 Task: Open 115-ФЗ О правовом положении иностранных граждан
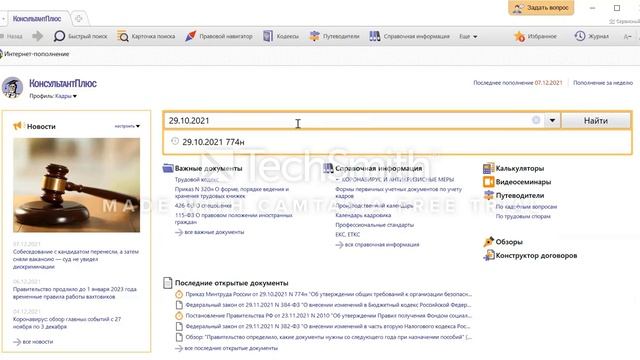[233, 218]
